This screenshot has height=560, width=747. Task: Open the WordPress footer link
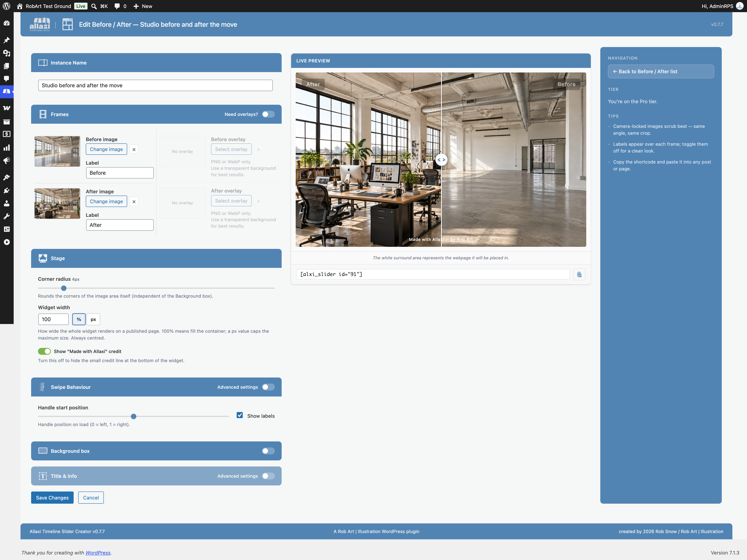click(98, 553)
